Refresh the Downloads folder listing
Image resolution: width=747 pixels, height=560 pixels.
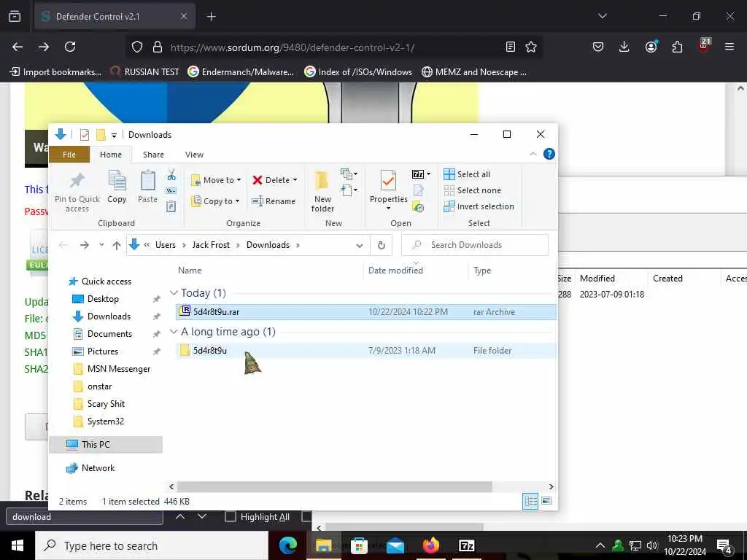pos(381,245)
